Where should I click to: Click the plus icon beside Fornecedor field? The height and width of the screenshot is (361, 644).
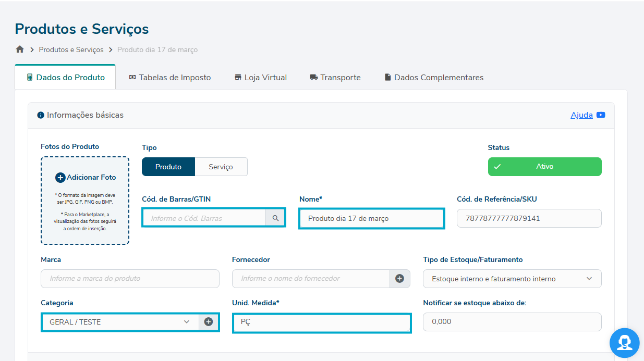click(x=399, y=279)
